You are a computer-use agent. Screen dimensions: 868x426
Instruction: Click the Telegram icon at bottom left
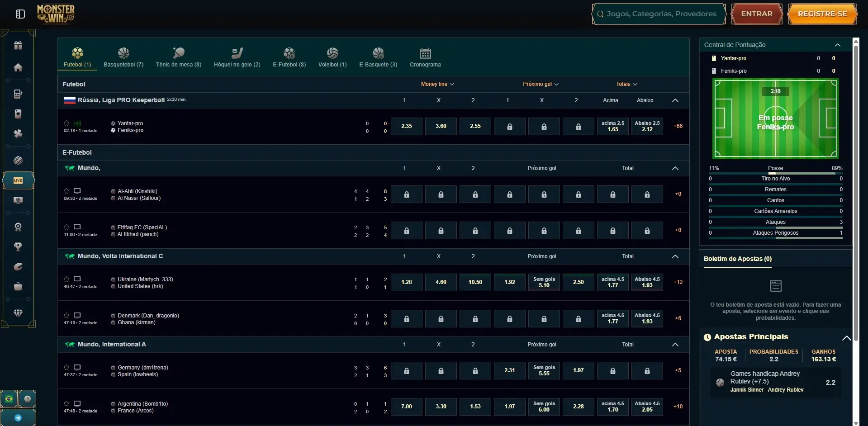coord(18,417)
